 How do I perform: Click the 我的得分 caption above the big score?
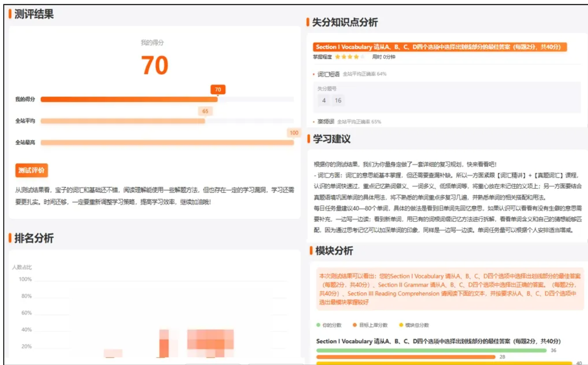pos(152,43)
